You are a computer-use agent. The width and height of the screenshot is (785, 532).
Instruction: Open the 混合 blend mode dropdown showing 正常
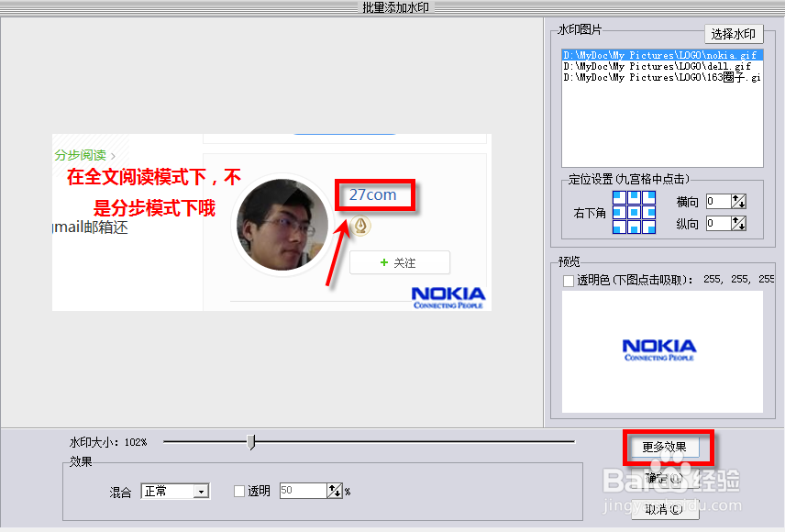pyautogui.click(x=199, y=491)
